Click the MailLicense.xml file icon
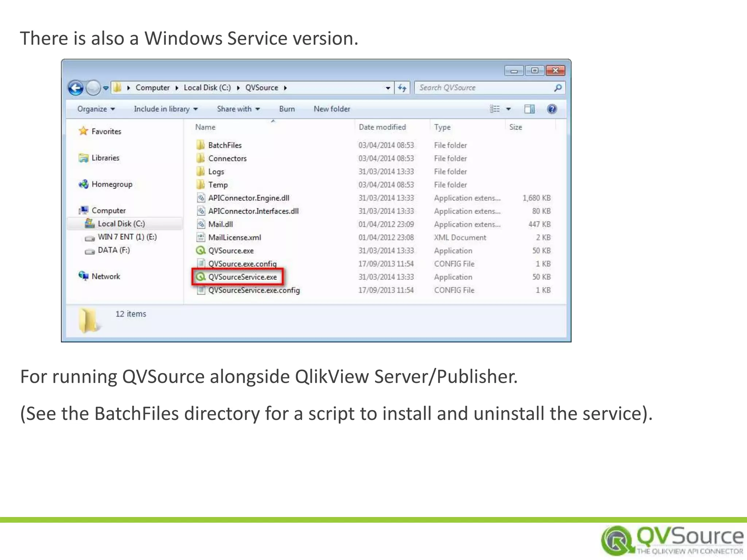Image resolution: width=747 pixels, height=560 pixels. (x=201, y=237)
